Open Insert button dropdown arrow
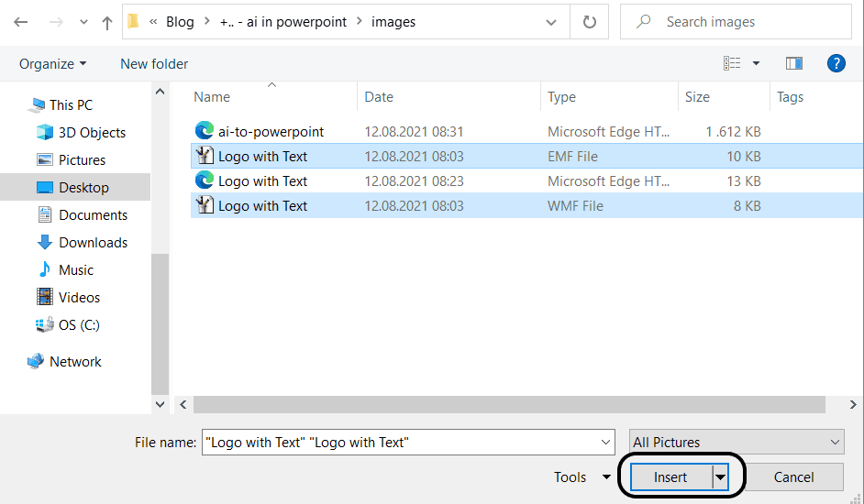Viewport: 864px width, 504px height. pyautogui.click(x=720, y=477)
